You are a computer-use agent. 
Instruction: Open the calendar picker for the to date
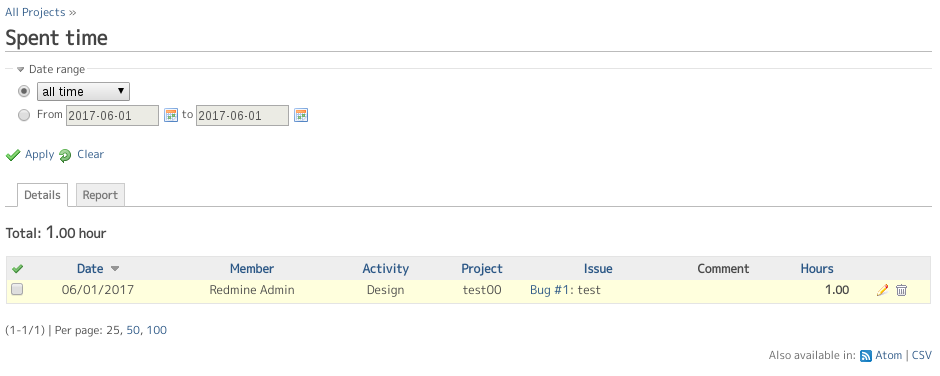click(x=301, y=115)
